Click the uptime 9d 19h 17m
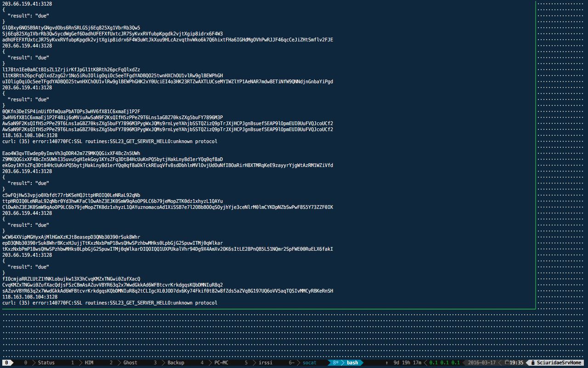The width and height of the screenshot is (588, 368). click(x=407, y=362)
